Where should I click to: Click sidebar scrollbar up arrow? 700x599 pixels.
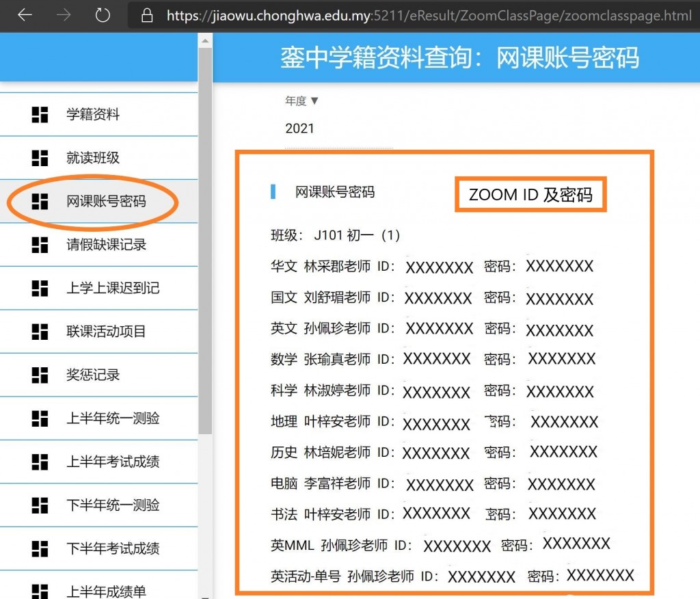pos(205,41)
